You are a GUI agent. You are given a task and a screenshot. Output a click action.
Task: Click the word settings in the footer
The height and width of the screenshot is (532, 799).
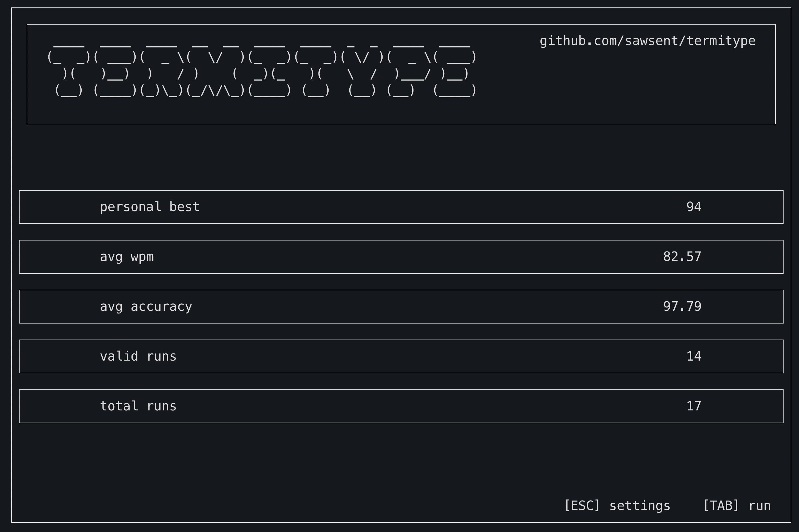[x=640, y=506]
